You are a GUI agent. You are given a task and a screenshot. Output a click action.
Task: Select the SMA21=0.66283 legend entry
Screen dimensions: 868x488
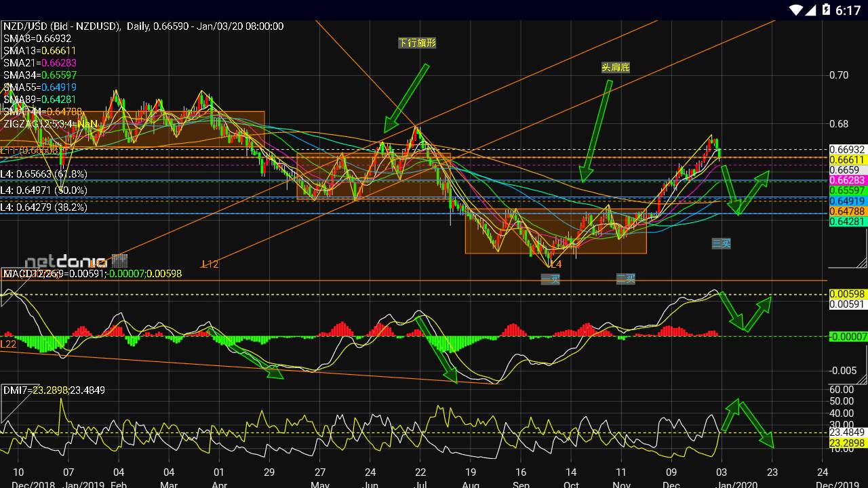[39, 63]
